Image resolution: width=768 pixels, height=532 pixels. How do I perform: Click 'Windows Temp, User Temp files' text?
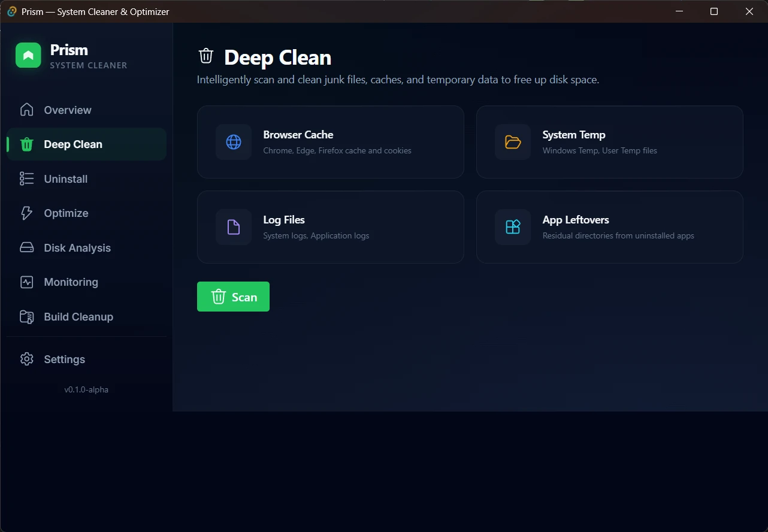(600, 150)
